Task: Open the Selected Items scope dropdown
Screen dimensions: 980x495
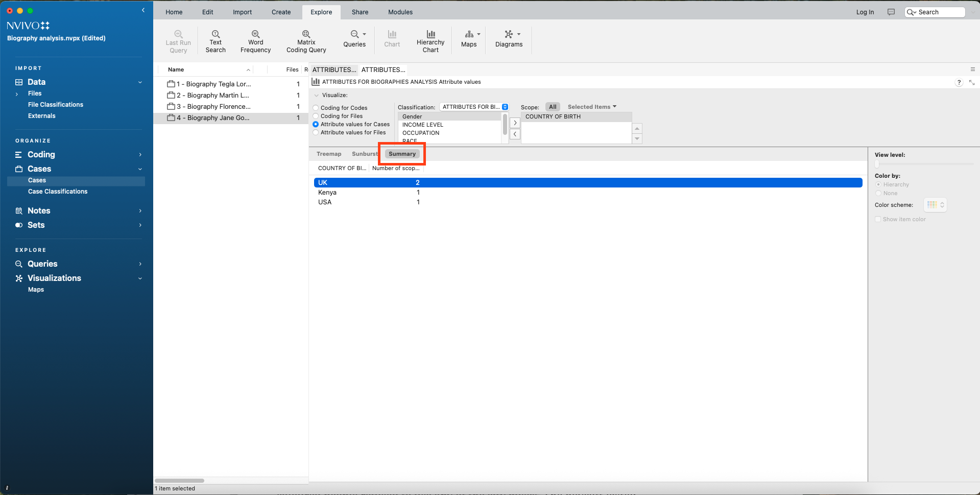Action: tap(592, 107)
